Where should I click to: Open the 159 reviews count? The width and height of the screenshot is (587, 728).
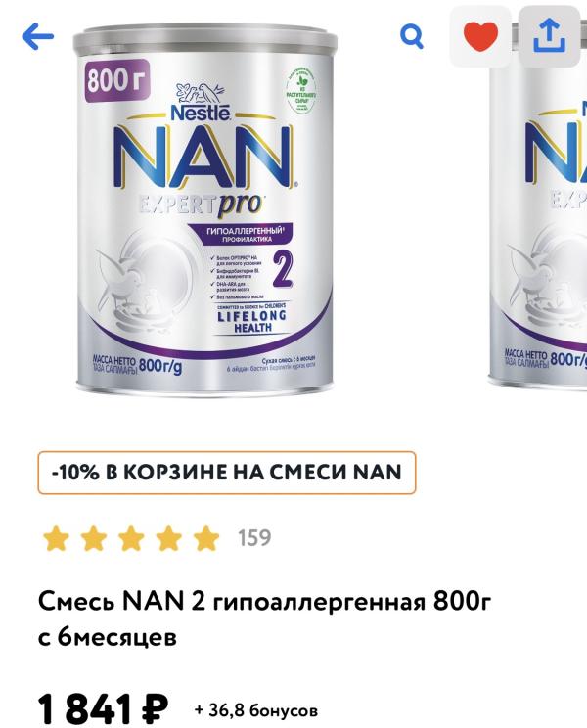254,537
